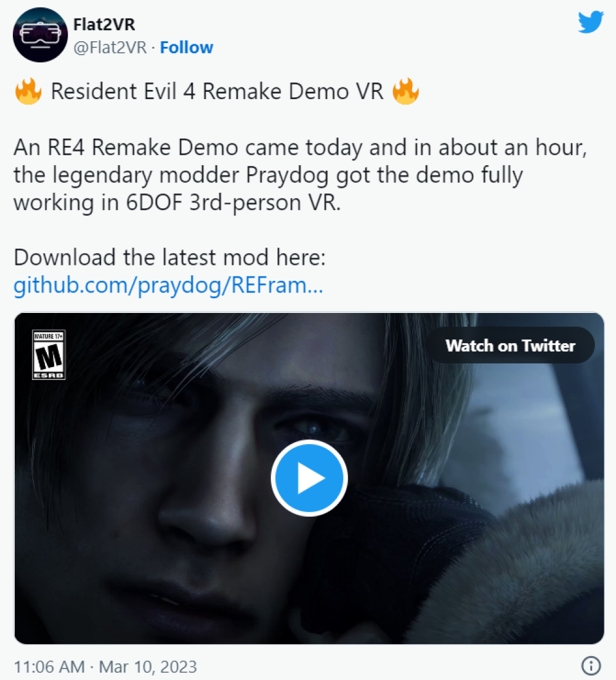Open the tweet info icon
Image resolution: width=616 pixels, height=680 pixels.
point(591,665)
